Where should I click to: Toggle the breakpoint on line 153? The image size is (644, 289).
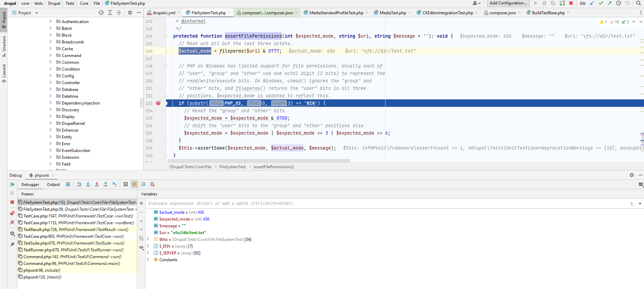(x=158, y=103)
